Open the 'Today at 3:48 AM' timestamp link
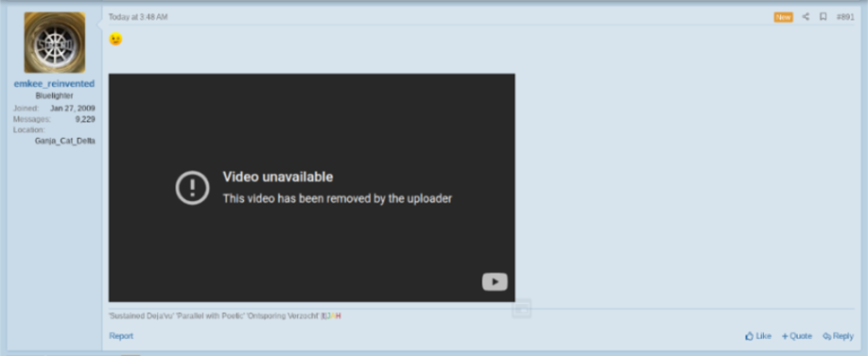 (138, 17)
